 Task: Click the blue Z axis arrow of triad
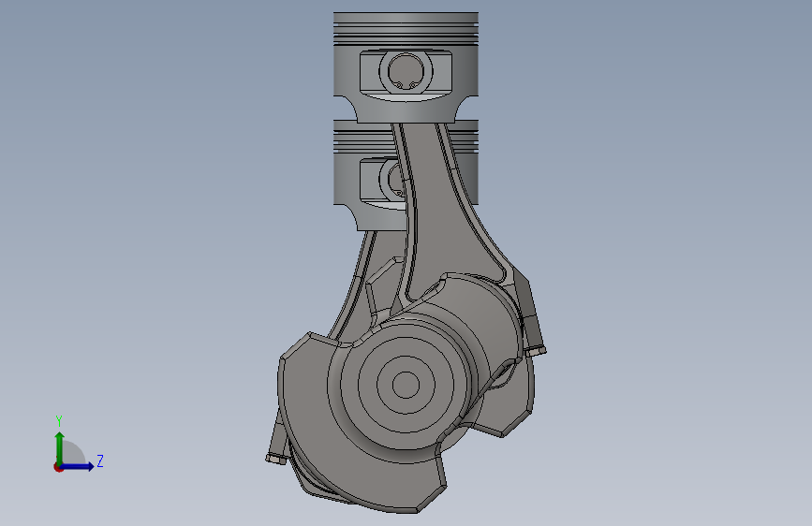pyautogui.click(x=78, y=466)
